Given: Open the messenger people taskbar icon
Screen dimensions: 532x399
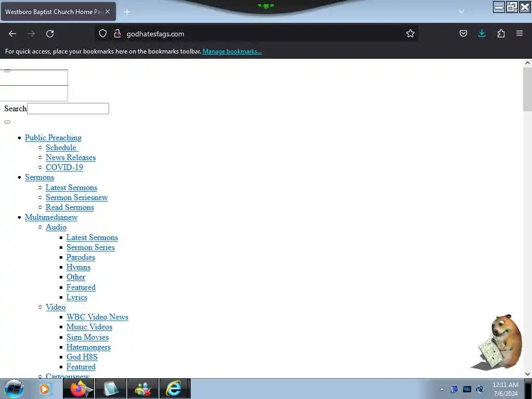Looking at the screenshot, I should click(x=143, y=389).
